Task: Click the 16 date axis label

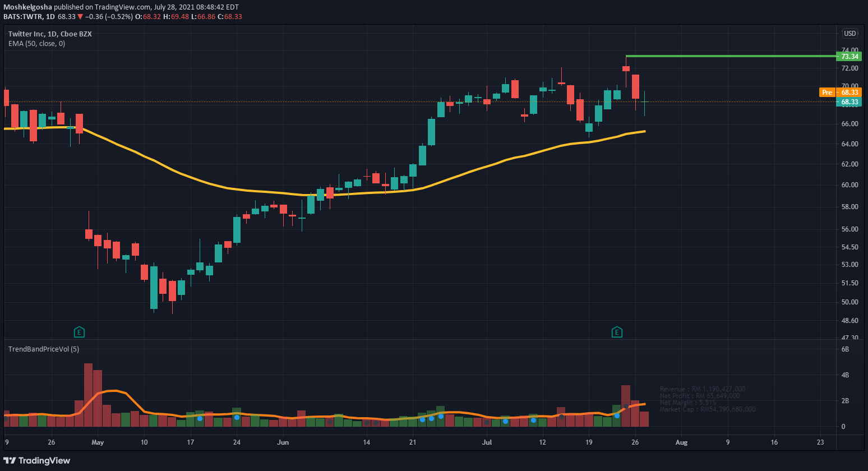Action: [x=774, y=442]
